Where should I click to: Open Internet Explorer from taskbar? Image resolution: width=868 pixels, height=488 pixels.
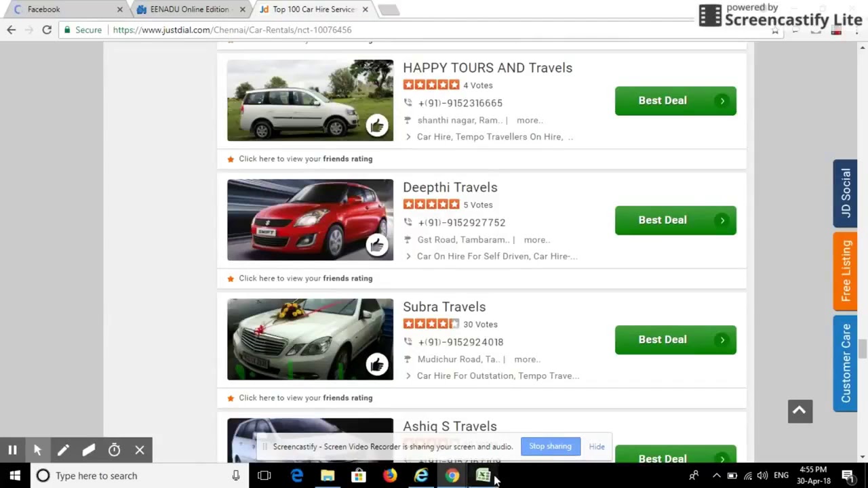[x=421, y=476]
